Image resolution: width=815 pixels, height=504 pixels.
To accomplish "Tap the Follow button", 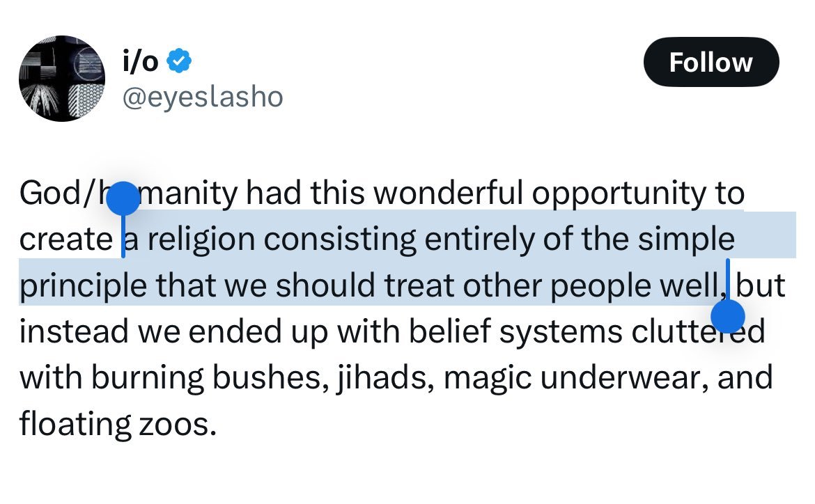I will coord(711,63).
